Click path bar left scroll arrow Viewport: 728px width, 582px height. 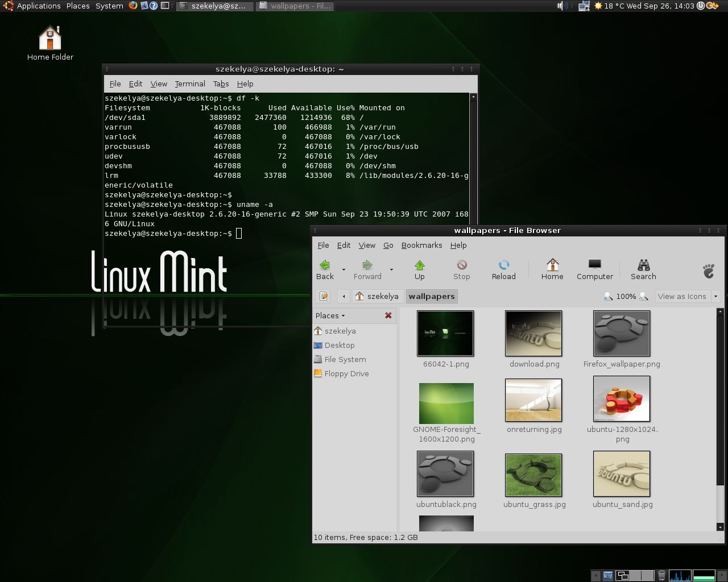point(344,296)
